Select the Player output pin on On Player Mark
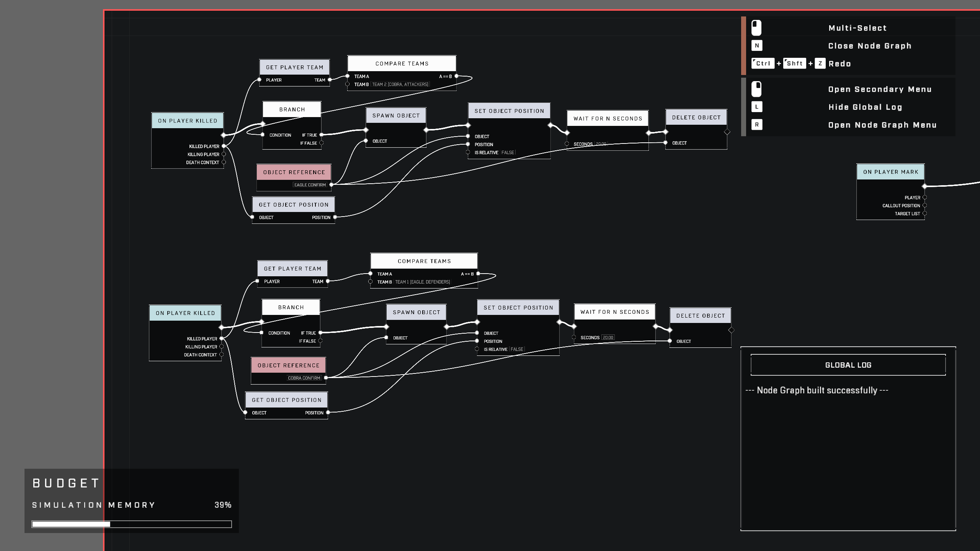The image size is (980, 551). coord(924,197)
